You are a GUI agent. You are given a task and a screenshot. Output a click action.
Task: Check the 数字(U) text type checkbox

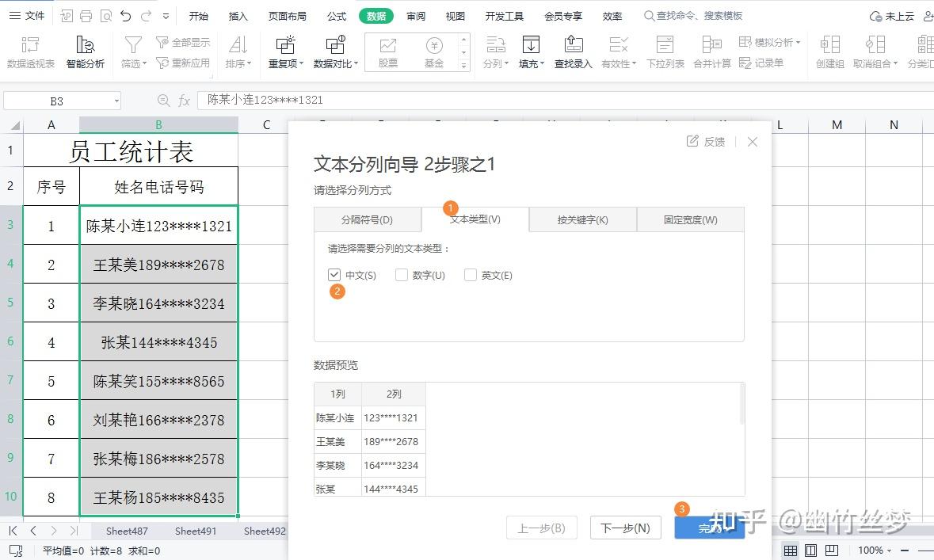click(402, 275)
